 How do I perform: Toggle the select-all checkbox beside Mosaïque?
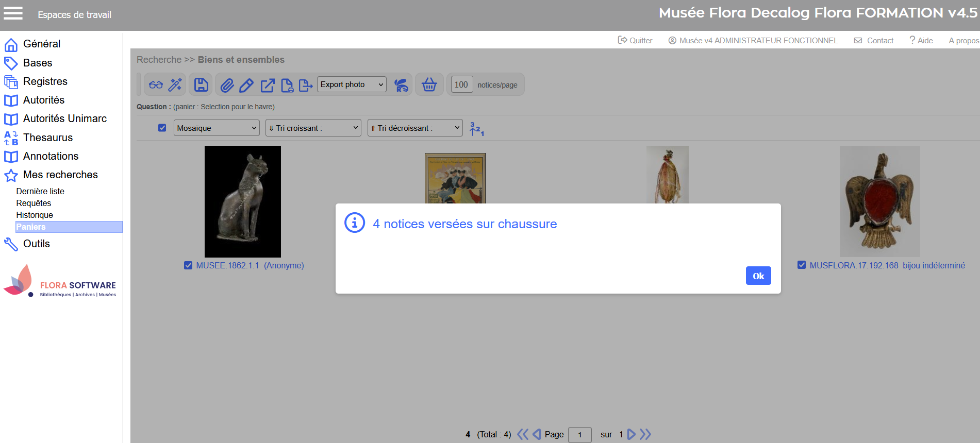[x=162, y=128]
